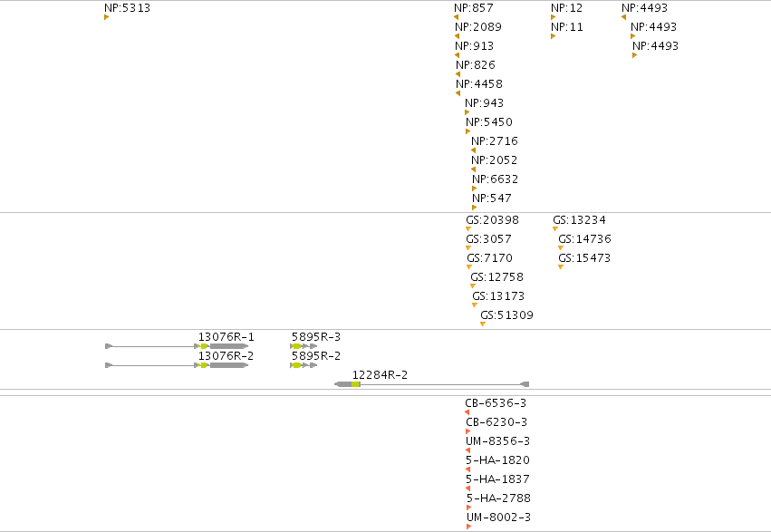Screen dimensions: 771x532
Task: Select the GS:14736 feature label
Action: 584,239
